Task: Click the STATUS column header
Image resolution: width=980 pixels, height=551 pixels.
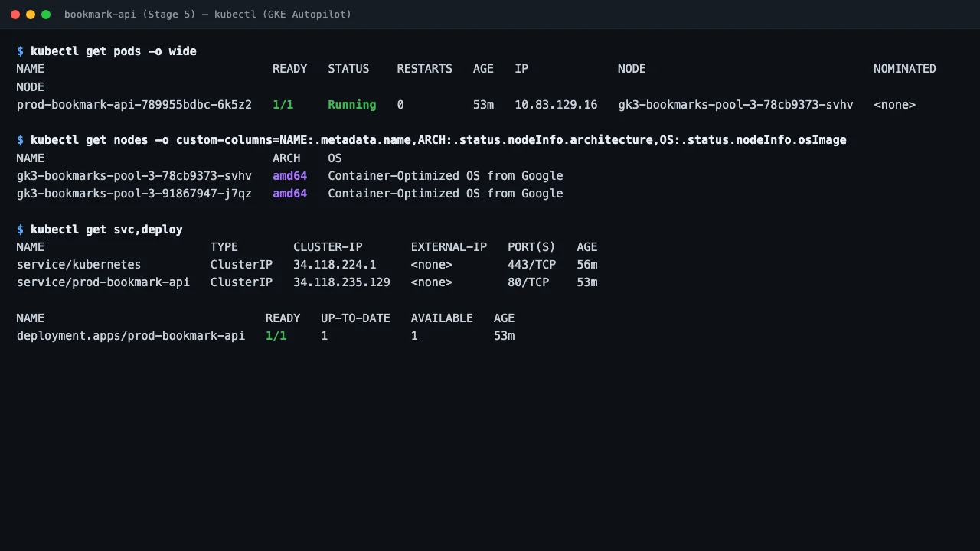Action: pos(348,69)
